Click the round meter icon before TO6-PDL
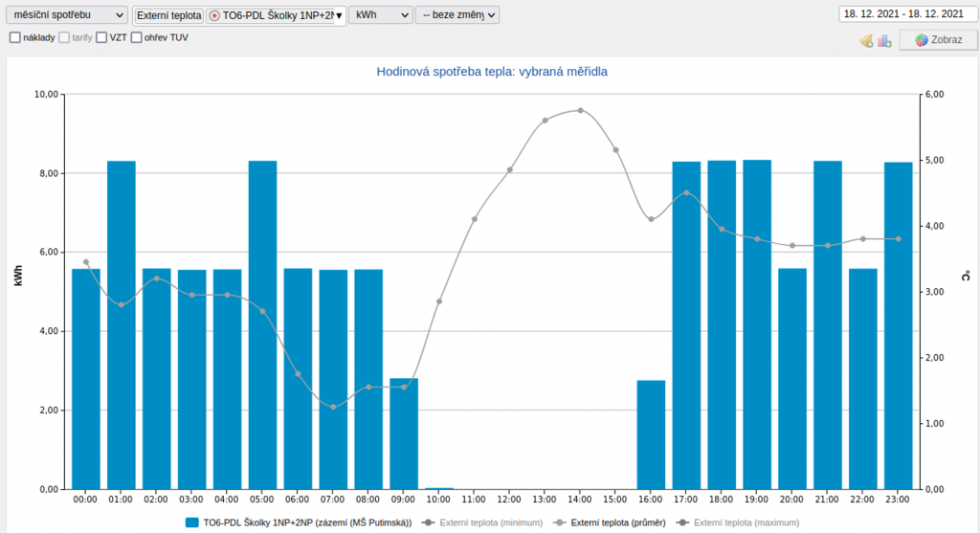 tap(214, 15)
